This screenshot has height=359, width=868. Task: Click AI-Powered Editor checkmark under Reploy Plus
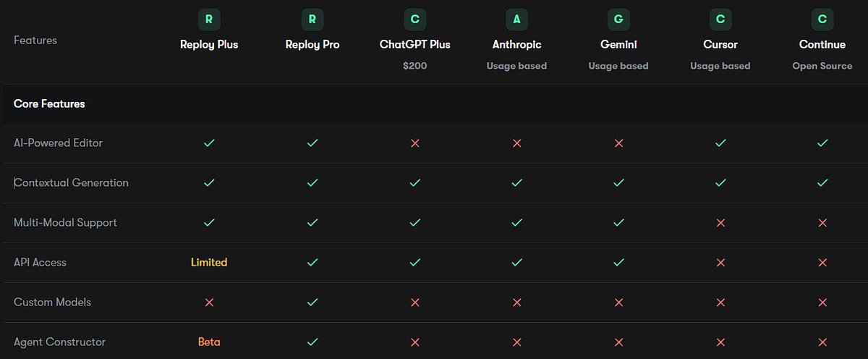pyautogui.click(x=209, y=143)
